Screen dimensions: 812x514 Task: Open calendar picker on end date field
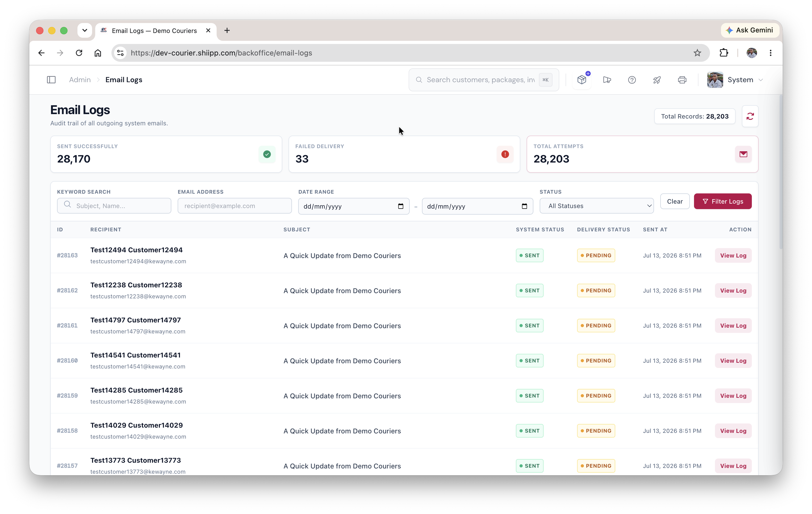click(x=524, y=206)
